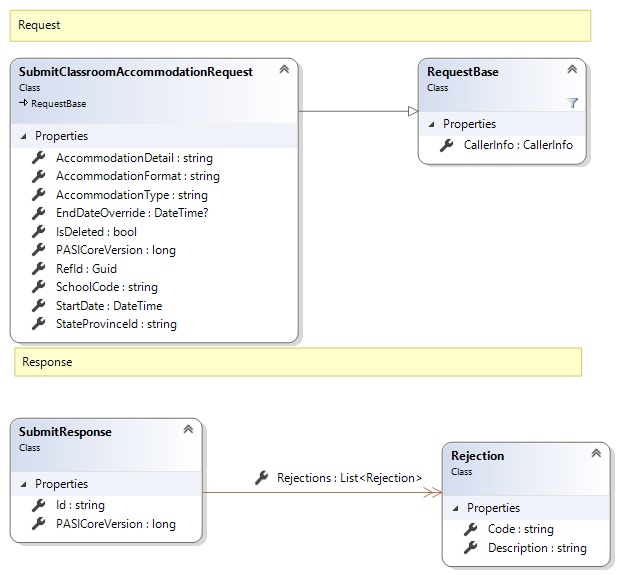Click the yellow Request comment box
This screenshot has height=575, width=619.
tap(300, 25)
